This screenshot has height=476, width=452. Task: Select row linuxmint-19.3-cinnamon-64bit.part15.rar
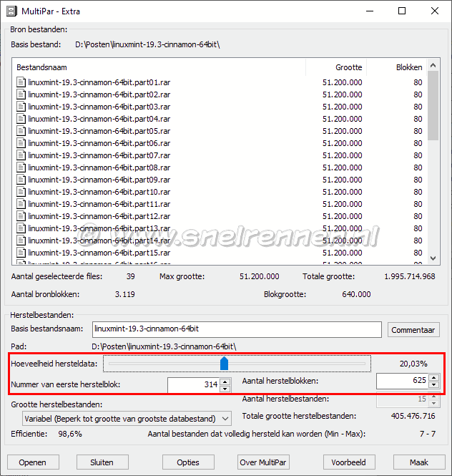point(220,252)
